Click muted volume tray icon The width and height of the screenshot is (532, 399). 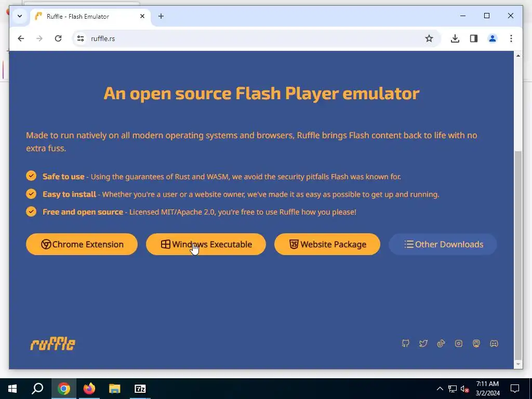(x=464, y=389)
